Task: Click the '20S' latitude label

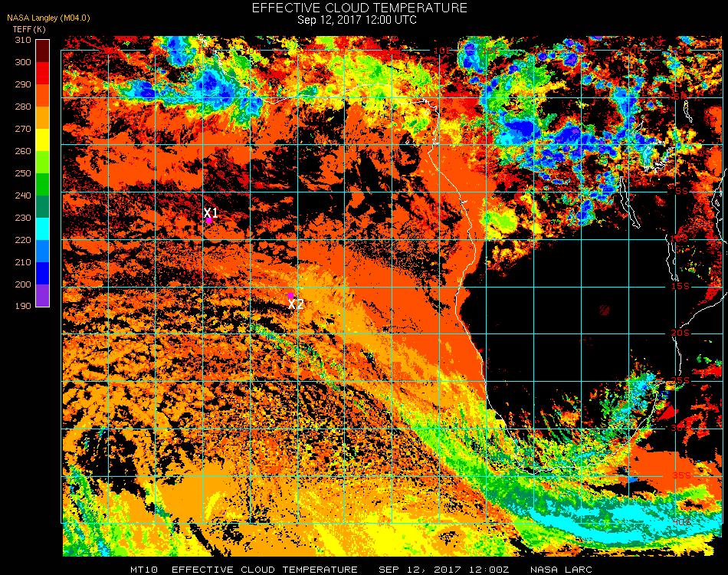Action: coord(680,333)
